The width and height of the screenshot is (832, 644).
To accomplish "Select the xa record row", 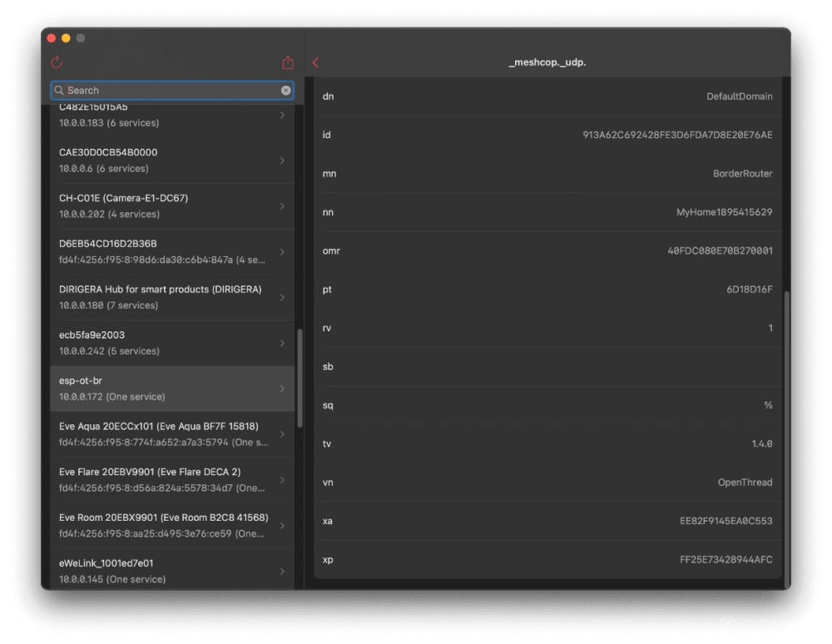I will [547, 521].
